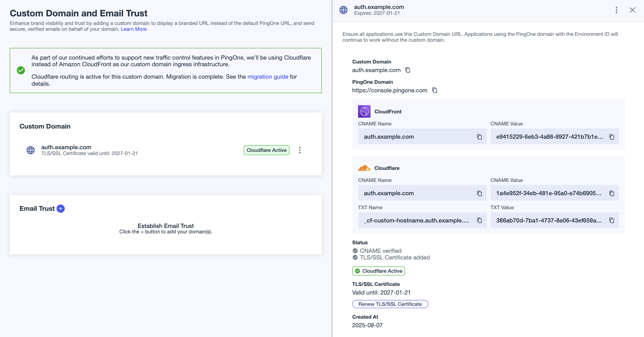Click the Cloudflare cloud logo icon
Screen dimensions: 644x337
point(364,168)
